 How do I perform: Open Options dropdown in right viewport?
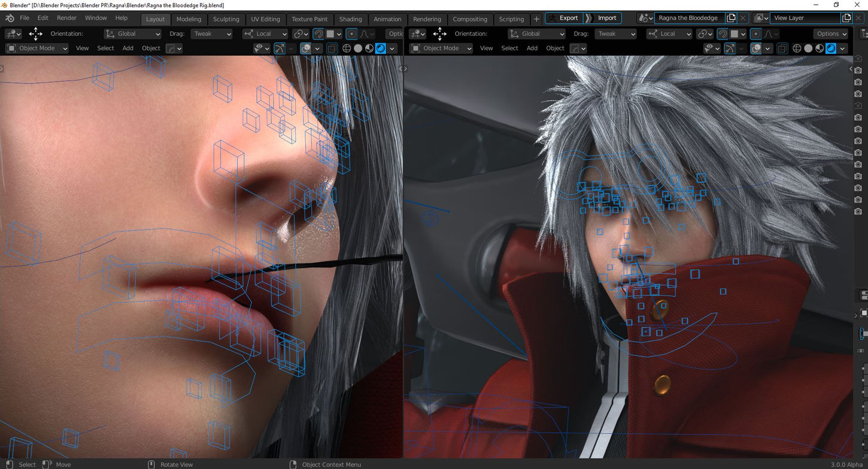[x=831, y=33]
